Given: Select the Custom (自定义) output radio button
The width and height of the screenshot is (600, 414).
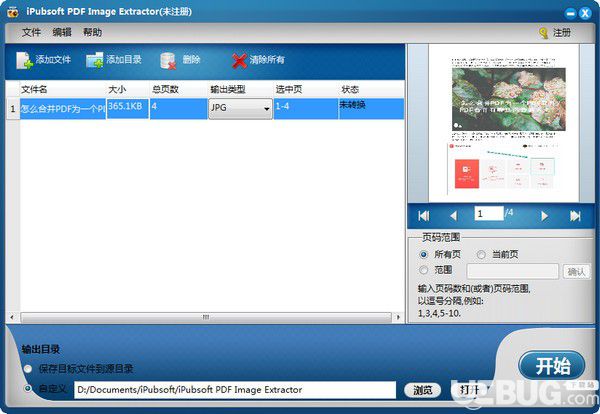Looking at the screenshot, I should pos(28,388).
